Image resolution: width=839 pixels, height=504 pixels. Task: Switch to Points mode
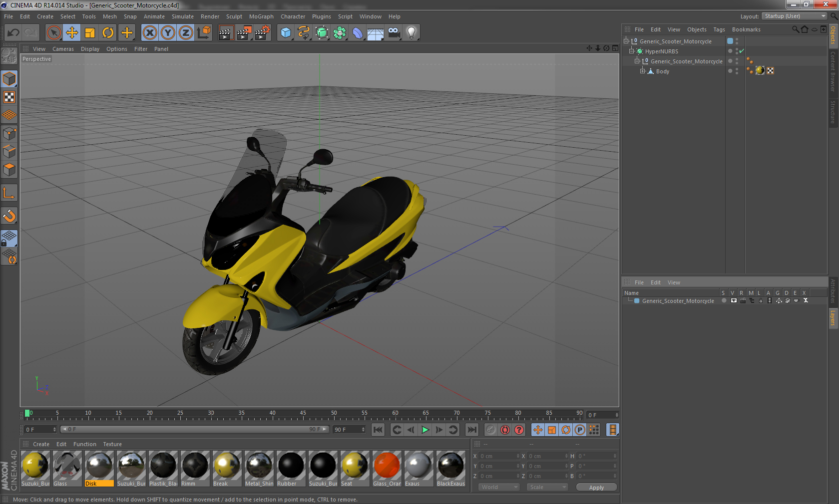coord(9,133)
